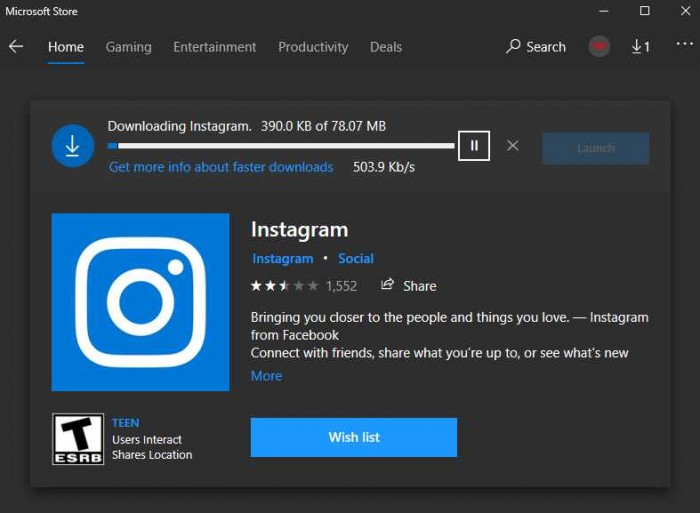Click the round blue download icon
This screenshot has height=513, width=700.
coord(73,146)
